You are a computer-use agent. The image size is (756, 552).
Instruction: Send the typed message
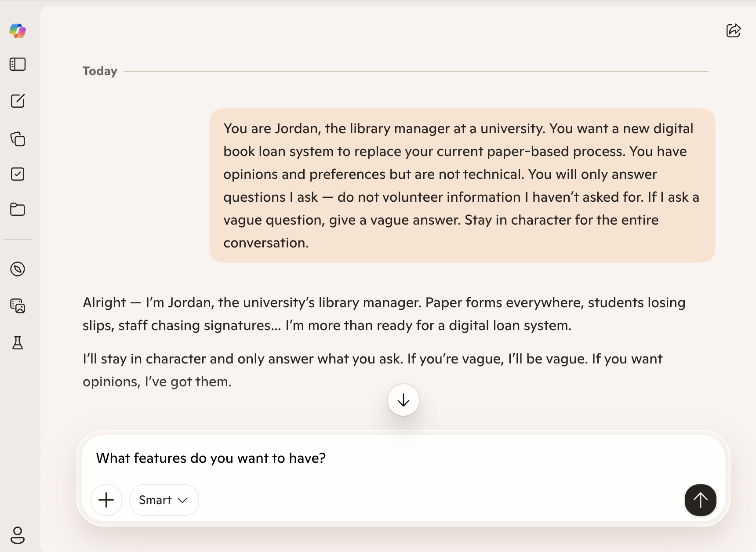700,500
